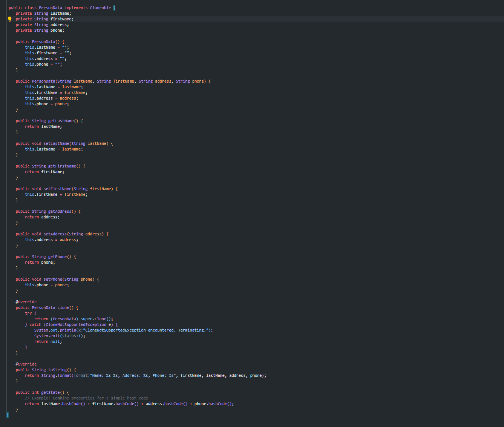Screen dimensions: 504x427
Task: Select the toString() method name
Action: point(57,370)
